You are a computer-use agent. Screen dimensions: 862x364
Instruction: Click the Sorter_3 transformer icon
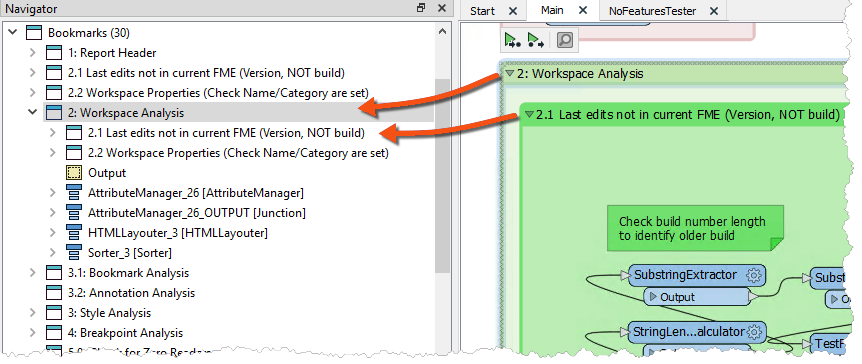74,253
